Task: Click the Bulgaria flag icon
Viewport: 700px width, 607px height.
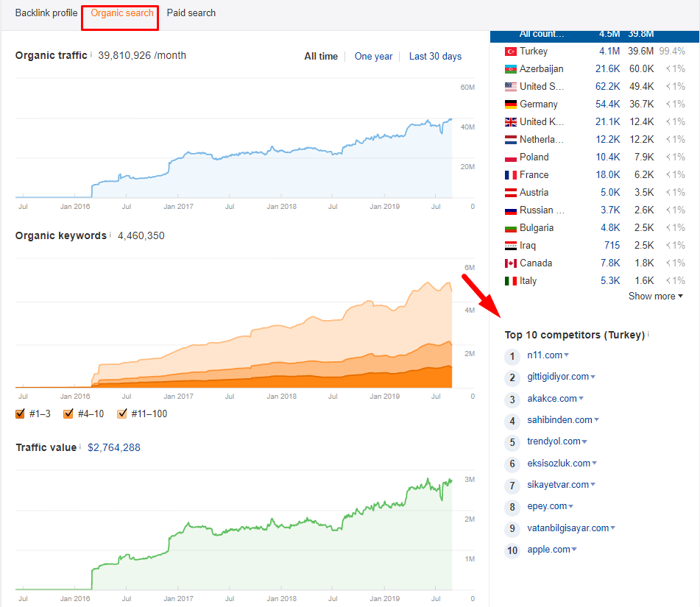Action: pyautogui.click(x=511, y=228)
